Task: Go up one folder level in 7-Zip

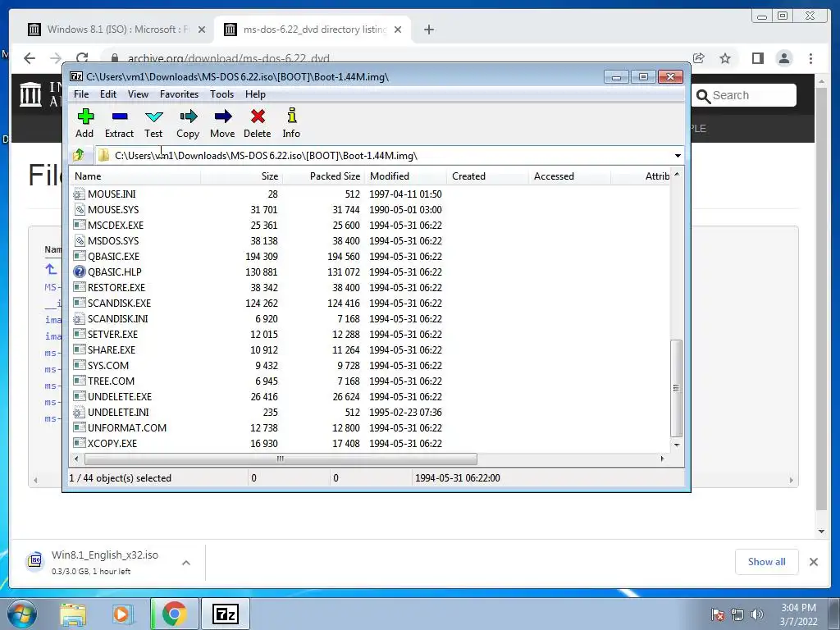Action: (x=79, y=155)
